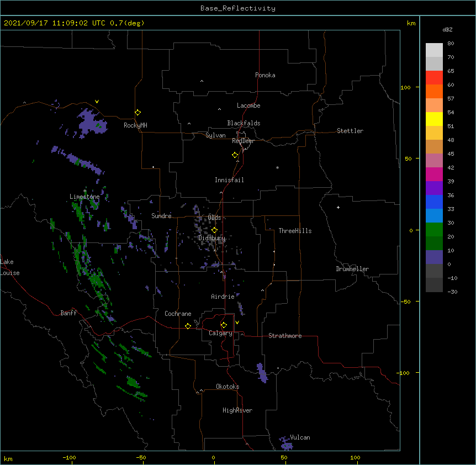Click the RedDeer city label
This screenshot has width=476, height=465.
pyautogui.click(x=243, y=141)
